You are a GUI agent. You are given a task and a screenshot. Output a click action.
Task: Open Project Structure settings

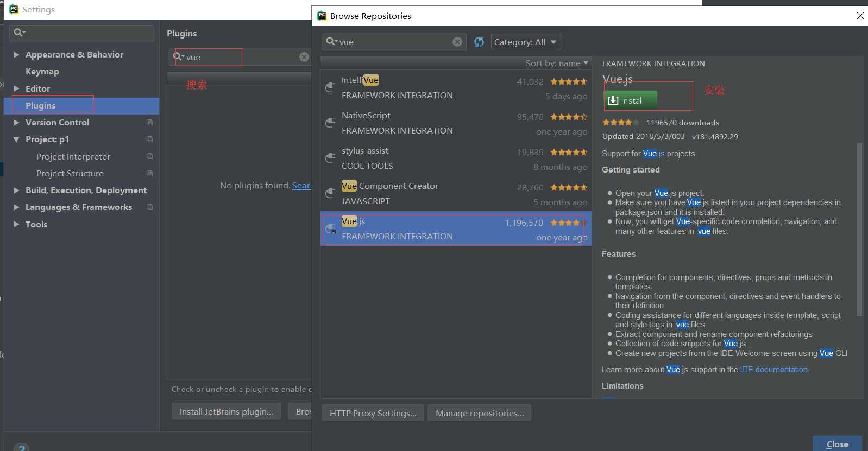70,174
